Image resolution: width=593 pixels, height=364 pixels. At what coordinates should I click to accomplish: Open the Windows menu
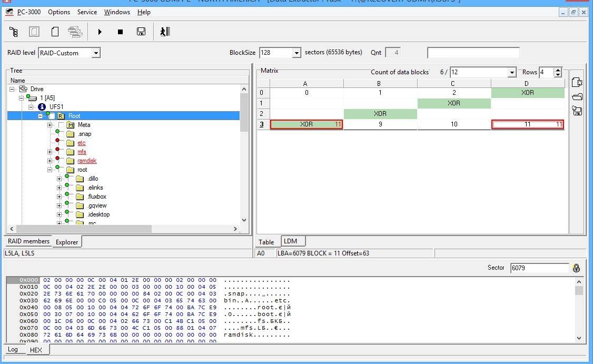click(x=117, y=12)
